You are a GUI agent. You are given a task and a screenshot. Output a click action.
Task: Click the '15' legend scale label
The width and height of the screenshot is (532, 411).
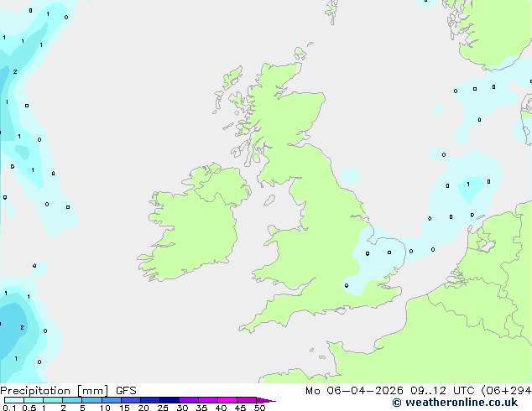(124, 408)
